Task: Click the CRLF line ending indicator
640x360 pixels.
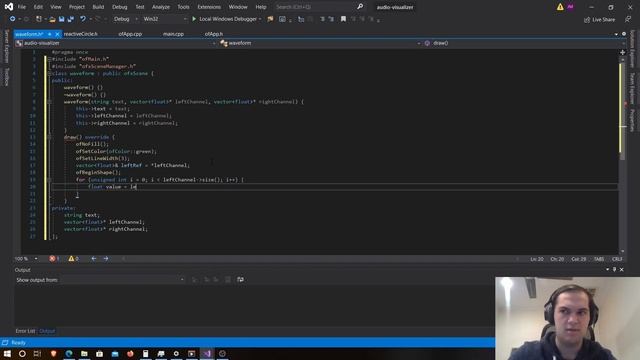Action: pyautogui.click(x=617, y=259)
